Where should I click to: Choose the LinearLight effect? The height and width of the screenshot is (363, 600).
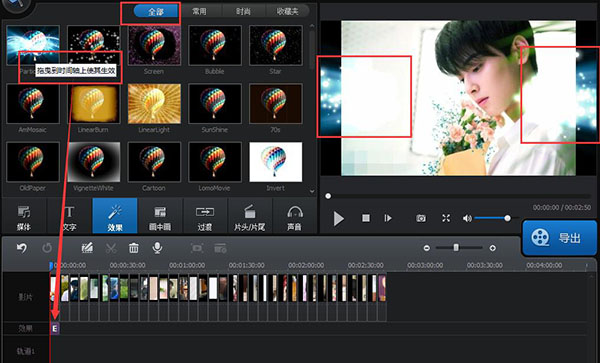click(x=154, y=104)
